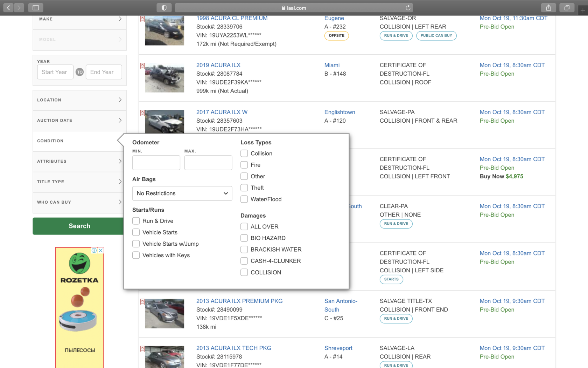588x368 pixels.
Task: Open Miami auction date Mon Oct 19 link
Action: coord(512,65)
